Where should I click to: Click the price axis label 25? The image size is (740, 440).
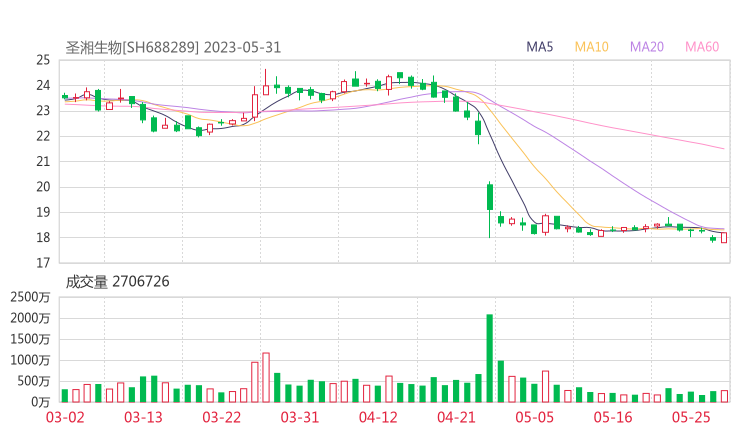(x=43, y=60)
